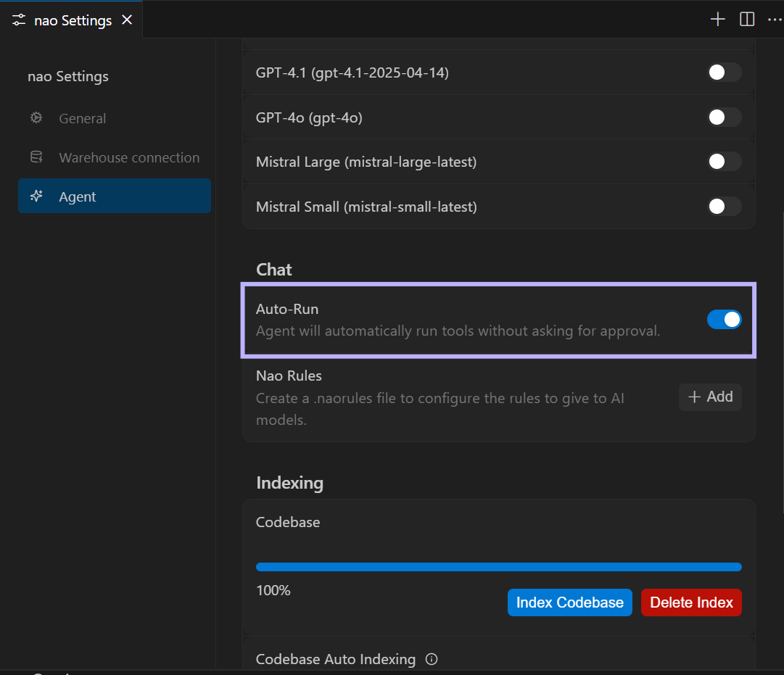
Task: Open the more actions ellipsis menu
Action: pos(774,20)
